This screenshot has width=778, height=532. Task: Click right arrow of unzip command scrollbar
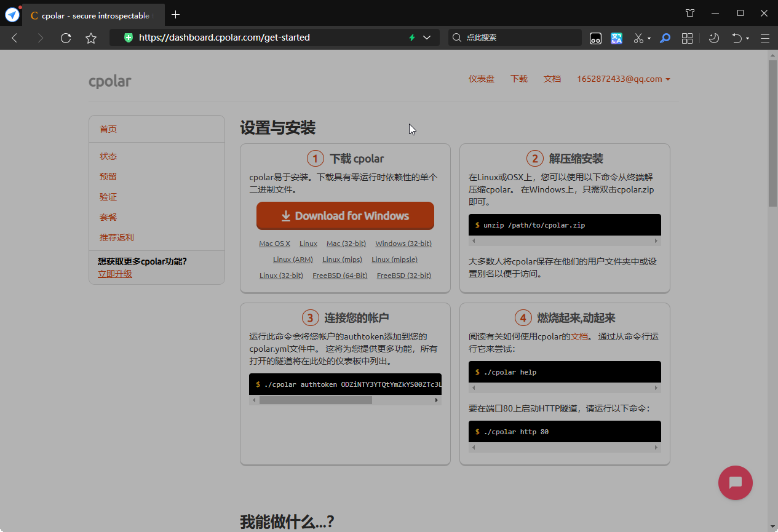(656, 241)
